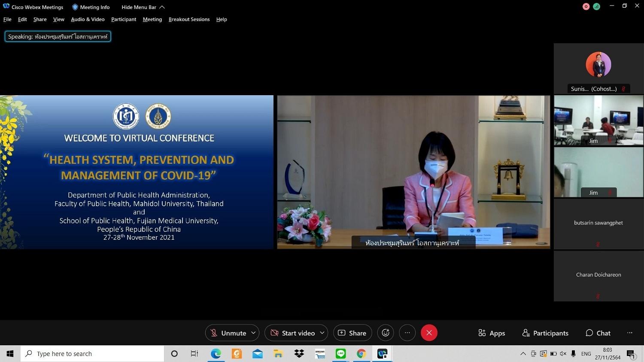The height and width of the screenshot is (362, 644).
Task: Open the Apps panel
Action: [492, 333]
